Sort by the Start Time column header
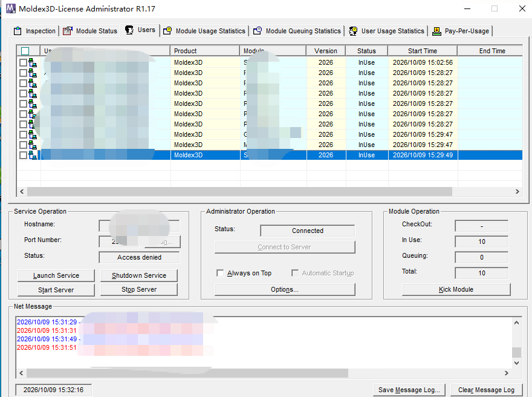The image size is (532, 397). (423, 51)
